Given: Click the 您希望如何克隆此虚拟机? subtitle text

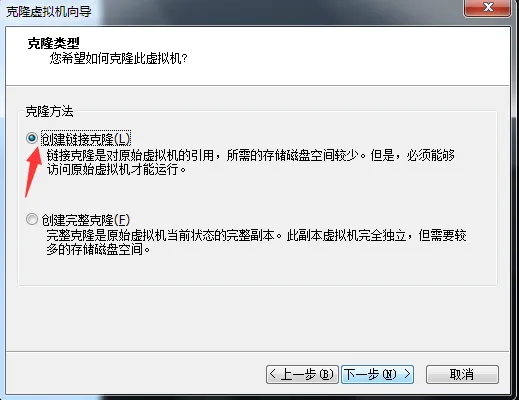Looking at the screenshot, I should tap(118, 59).
